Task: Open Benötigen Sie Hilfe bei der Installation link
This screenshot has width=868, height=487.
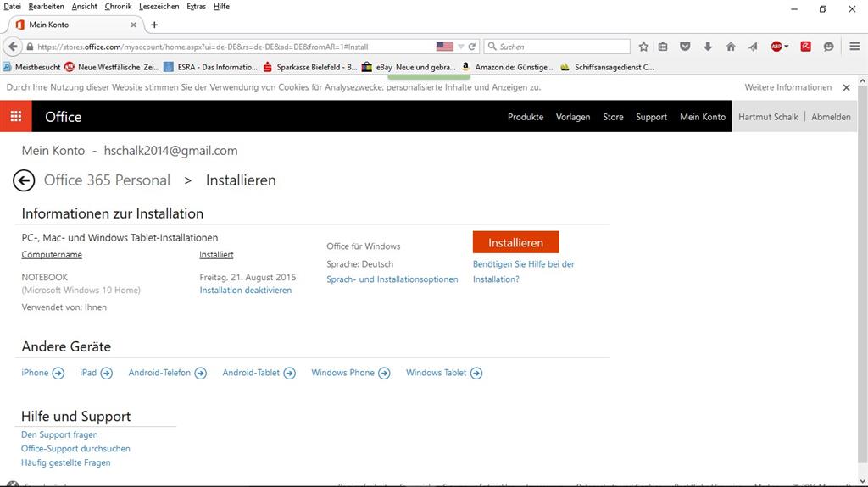Action: [524, 272]
